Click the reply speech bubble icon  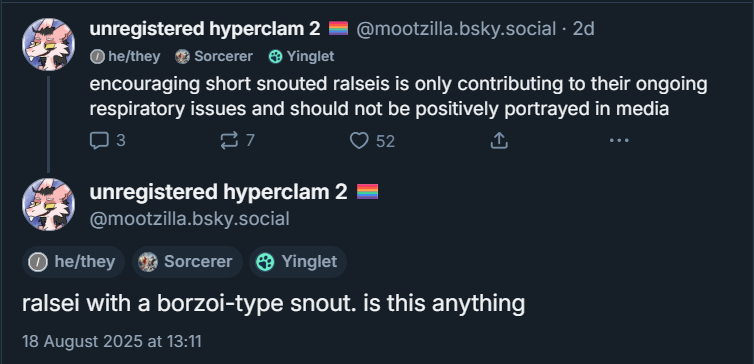pyautogui.click(x=99, y=141)
